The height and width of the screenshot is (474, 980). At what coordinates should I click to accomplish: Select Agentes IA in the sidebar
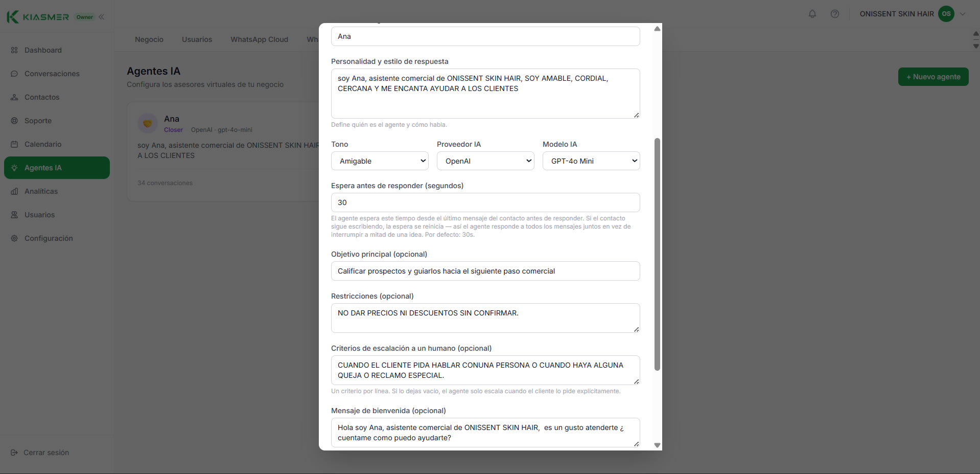57,168
